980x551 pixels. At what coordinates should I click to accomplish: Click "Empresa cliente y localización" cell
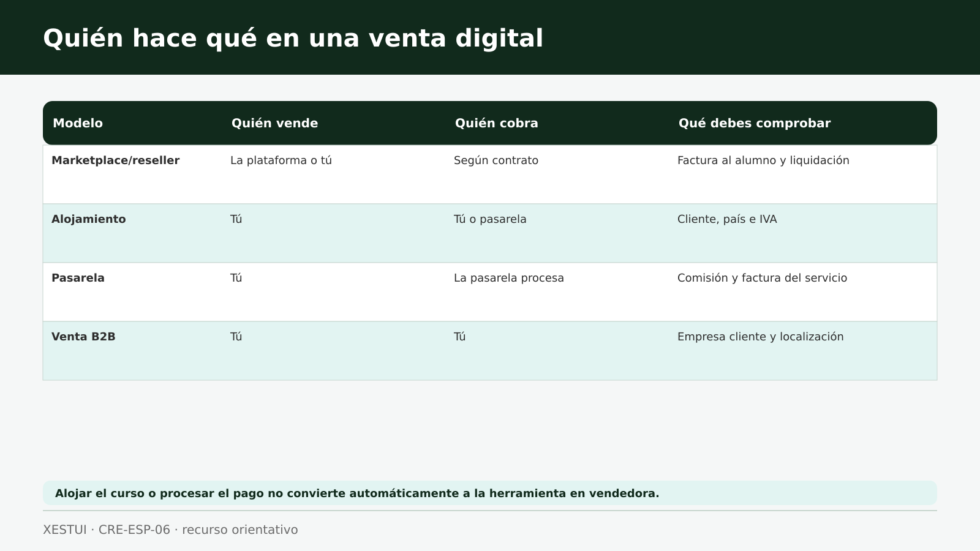[x=761, y=337]
